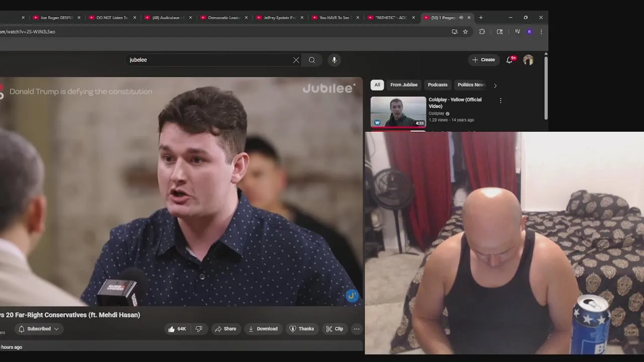Open a new browser tab
Viewport: 644px width, 362px height.
(x=480, y=18)
